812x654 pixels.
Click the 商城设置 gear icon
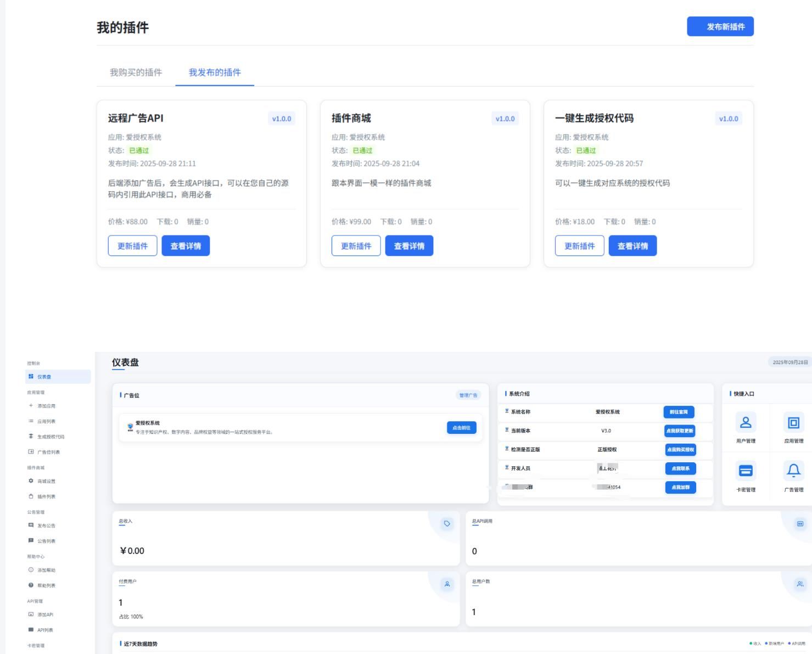point(31,481)
